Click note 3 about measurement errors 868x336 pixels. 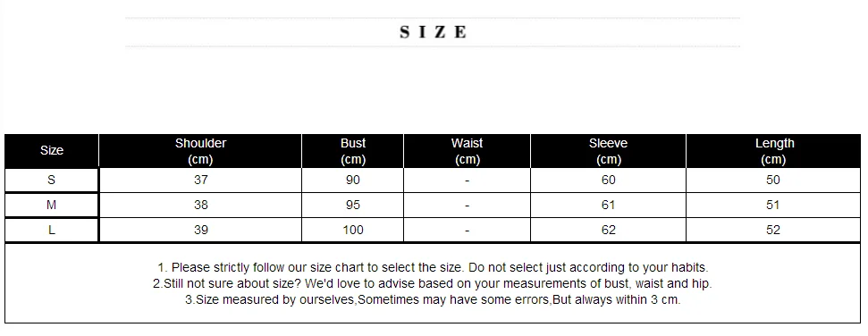[x=433, y=300]
